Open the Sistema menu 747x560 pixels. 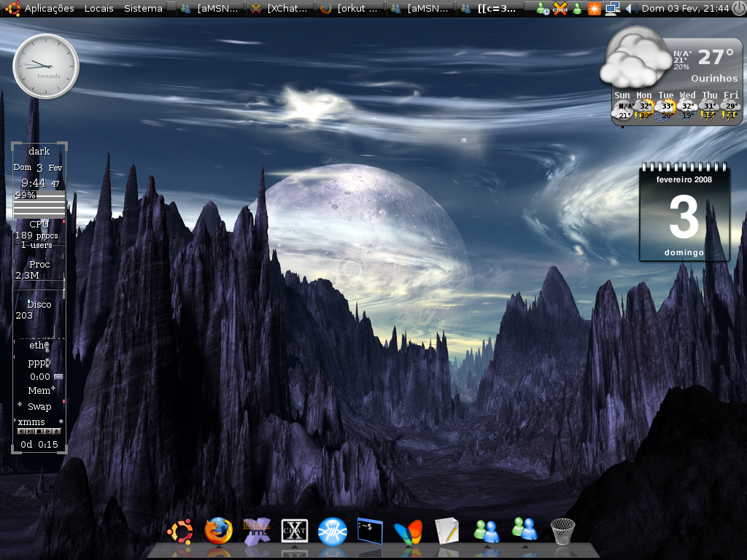pyautogui.click(x=143, y=8)
